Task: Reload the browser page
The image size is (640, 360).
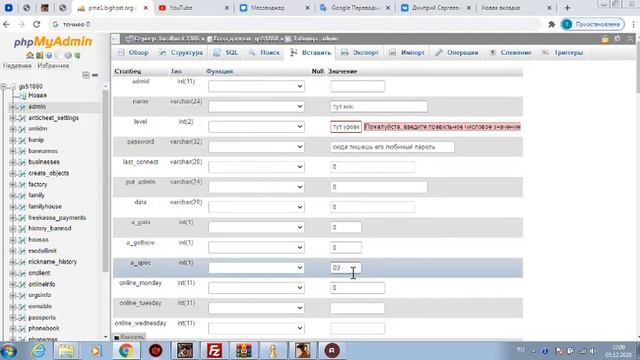Action: (x=37, y=24)
